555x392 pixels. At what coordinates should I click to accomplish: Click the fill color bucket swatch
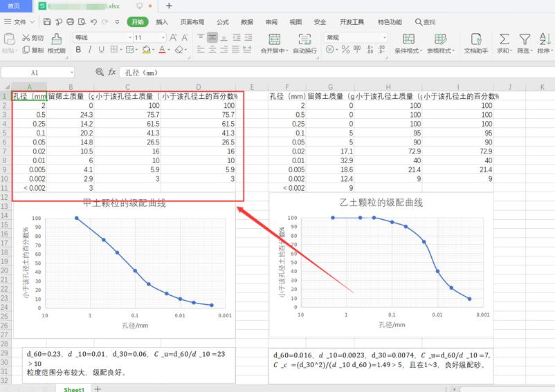(x=146, y=50)
